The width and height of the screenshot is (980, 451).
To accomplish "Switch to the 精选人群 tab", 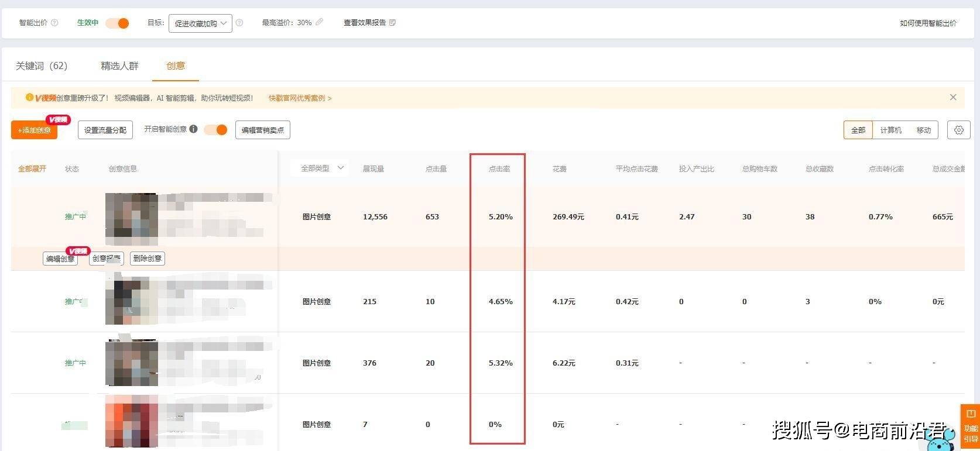I will tap(119, 66).
